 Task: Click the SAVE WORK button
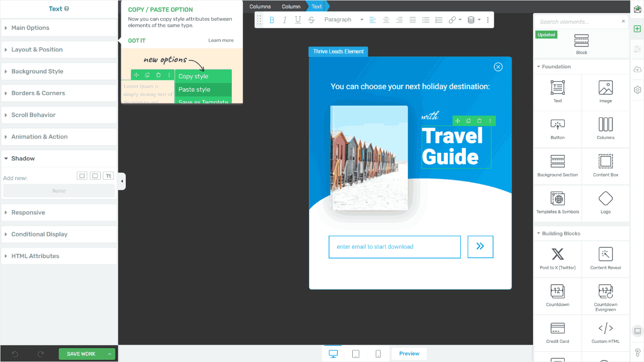point(81,354)
